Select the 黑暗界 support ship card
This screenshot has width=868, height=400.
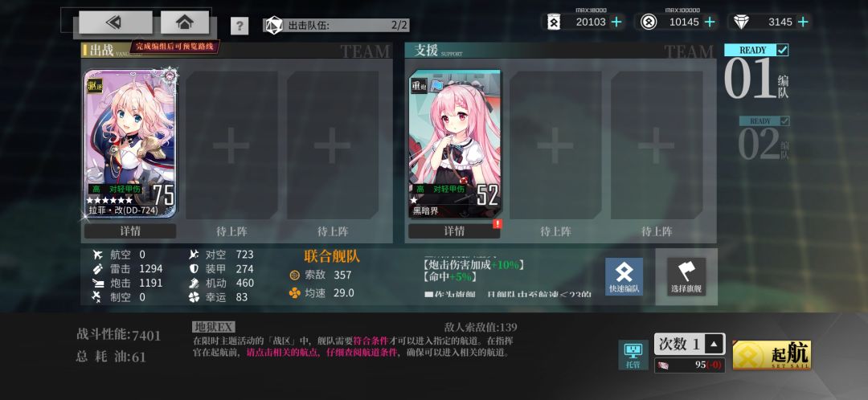[x=454, y=144]
